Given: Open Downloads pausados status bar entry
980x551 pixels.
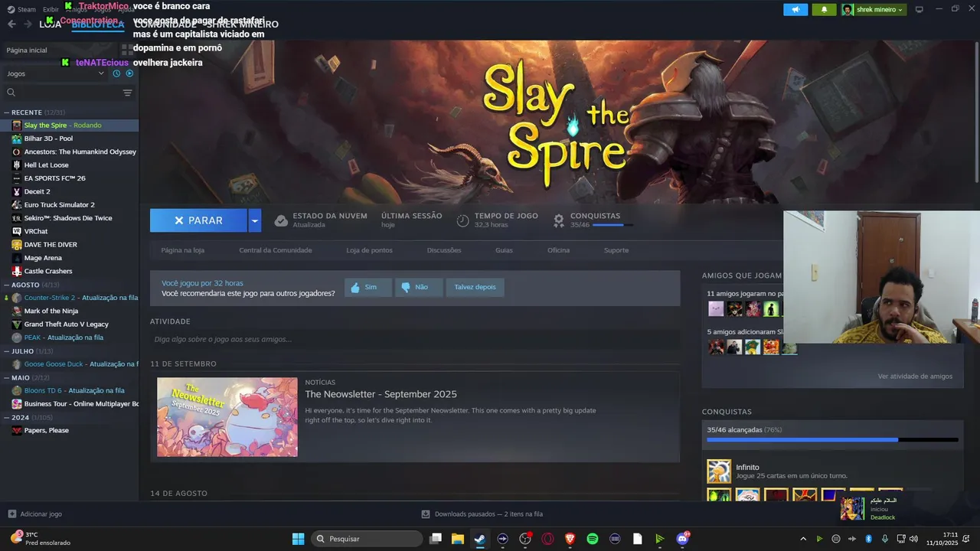Looking at the screenshot, I should [482, 514].
